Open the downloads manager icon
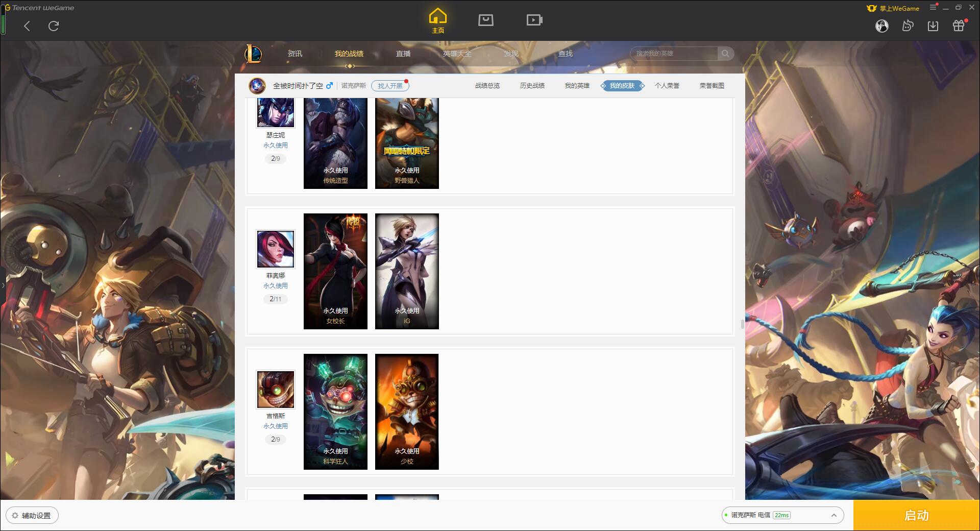The image size is (980, 531). [x=933, y=26]
